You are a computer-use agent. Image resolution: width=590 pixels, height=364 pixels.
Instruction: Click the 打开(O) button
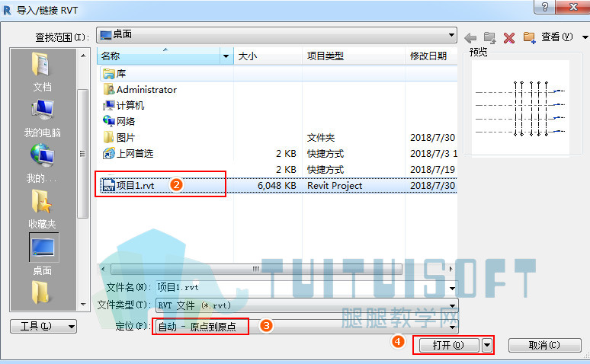pyautogui.click(x=448, y=345)
